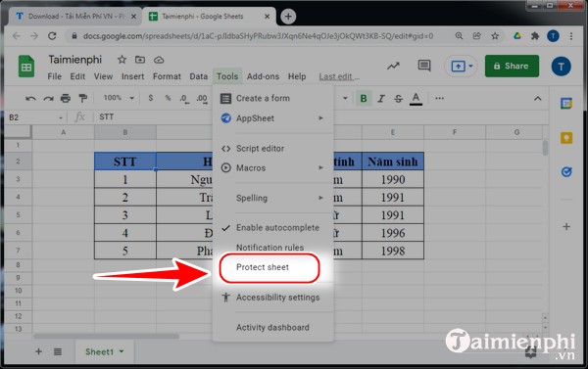Reload the page
588x369 pixels.
coord(52,36)
